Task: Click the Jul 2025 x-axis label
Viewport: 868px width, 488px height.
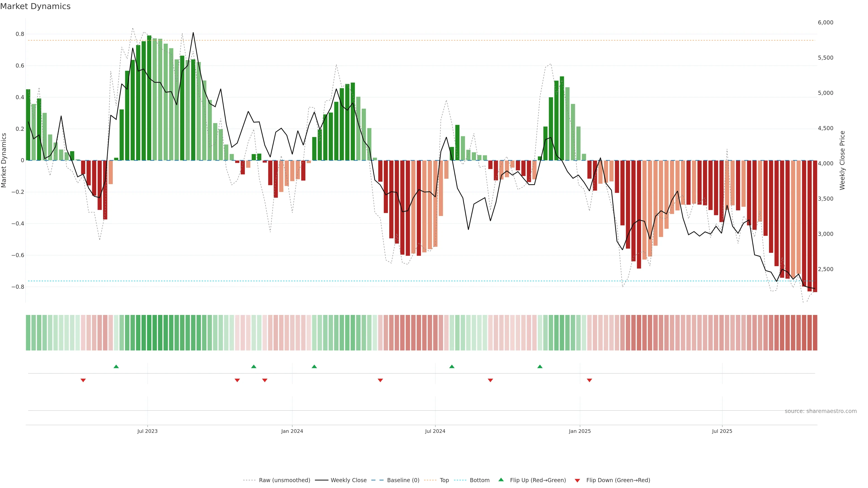Action: tap(722, 431)
